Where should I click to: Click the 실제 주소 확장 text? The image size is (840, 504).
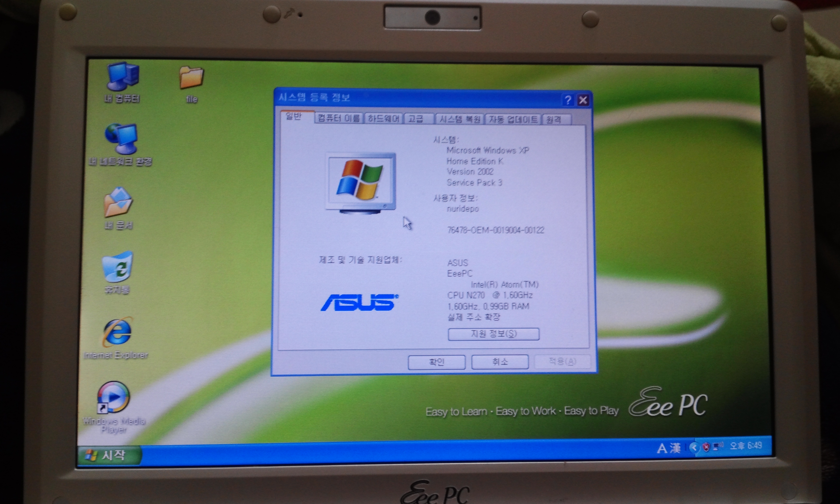pyautogui.click(x=474, y=317)
